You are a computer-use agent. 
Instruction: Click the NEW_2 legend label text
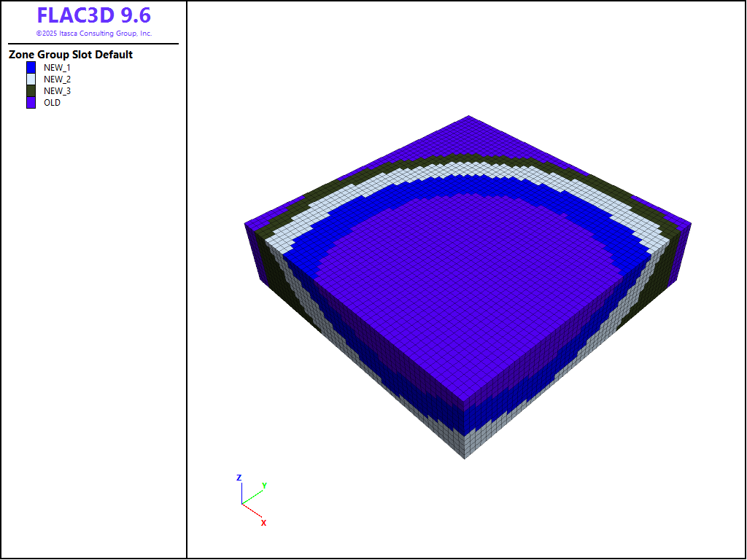coord(57,79)
